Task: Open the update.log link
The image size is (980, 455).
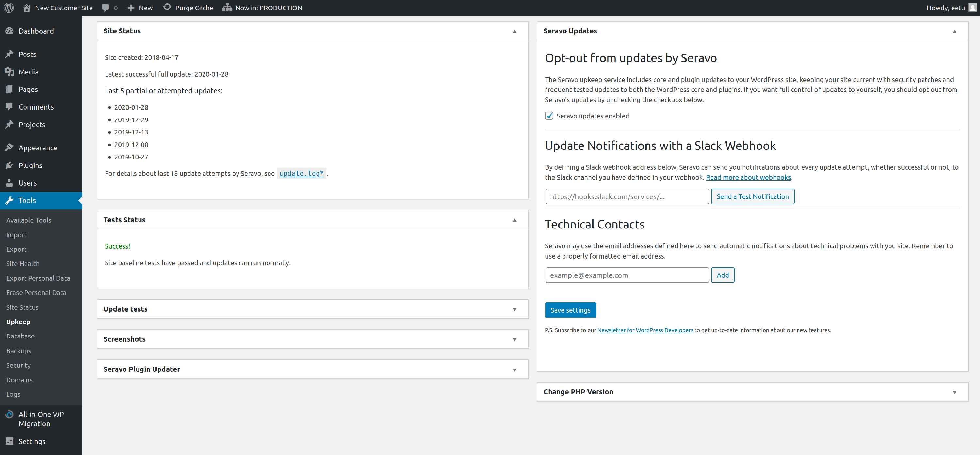Action: click(301, 173)
